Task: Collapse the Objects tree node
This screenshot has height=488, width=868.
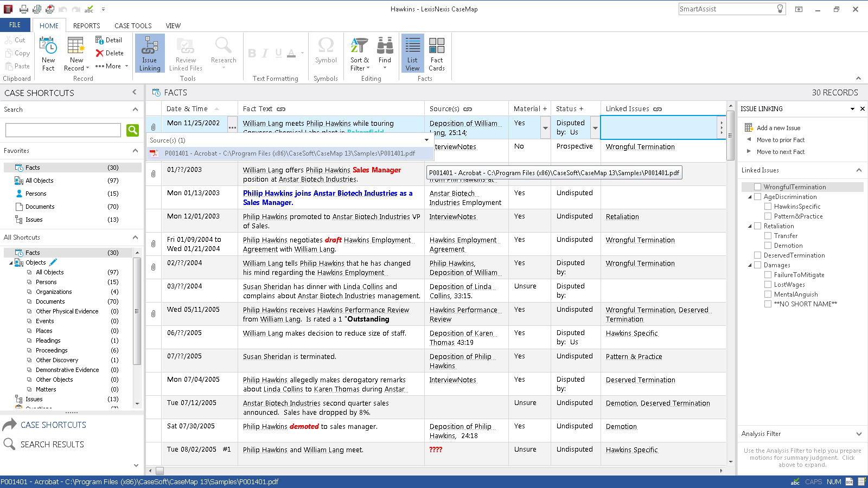Action: coord(11,263)
